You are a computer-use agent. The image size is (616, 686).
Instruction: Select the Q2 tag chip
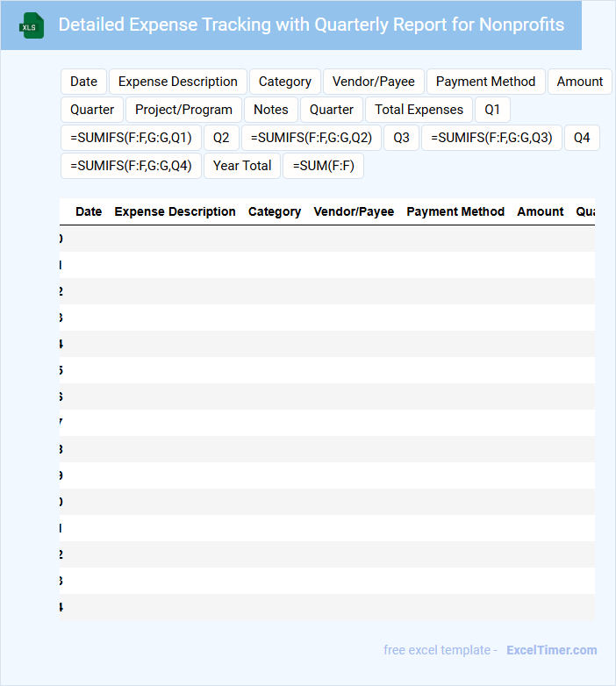[x=221, y=138]
